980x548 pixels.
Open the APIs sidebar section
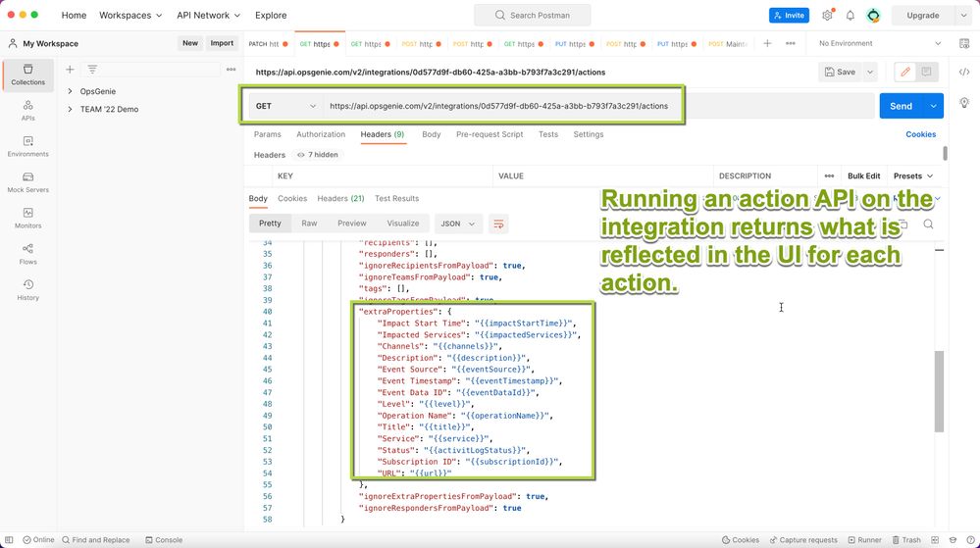[x=28, y=111]
